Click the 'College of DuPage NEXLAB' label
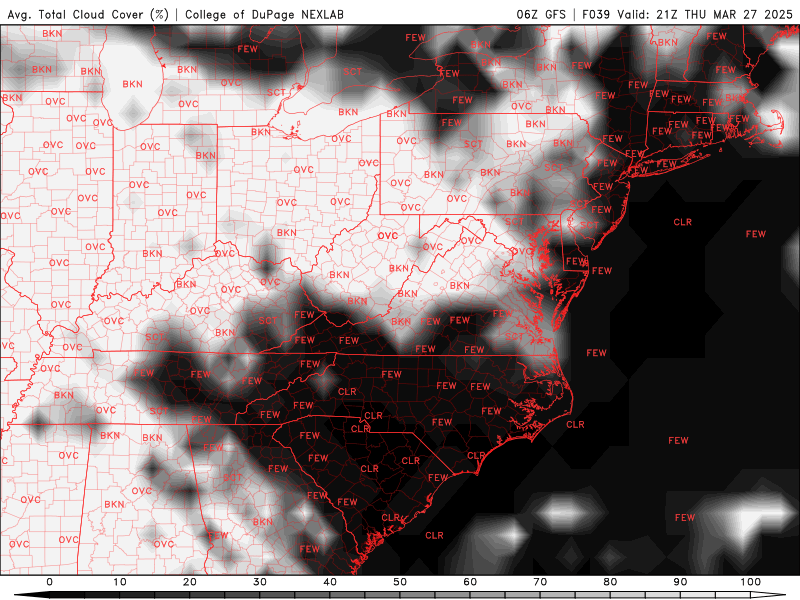The height and width of the screenshot is (600, 800). [x=264, y=14]
